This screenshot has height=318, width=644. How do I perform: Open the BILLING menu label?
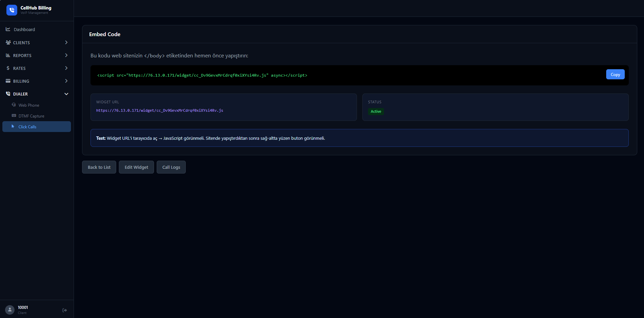[x=21, y=81]
